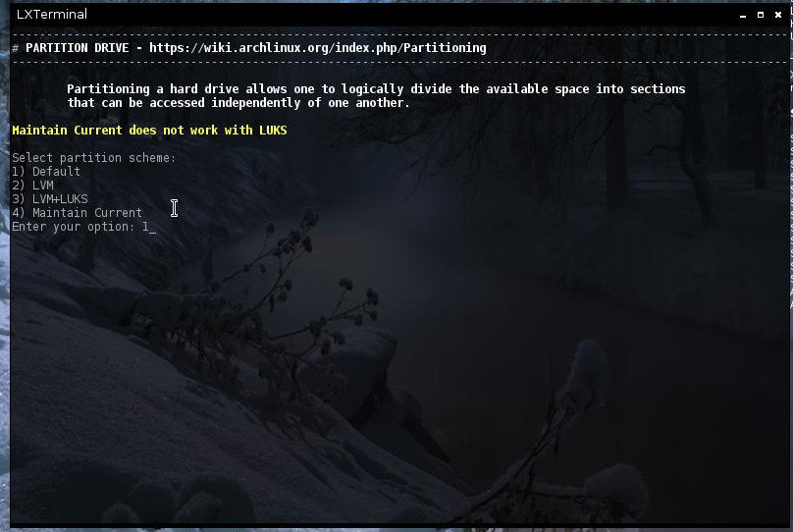Screen dimensions: 793x532
Task: Click the 'Select partition scheme:' line
Action: (x=93, y=158)
